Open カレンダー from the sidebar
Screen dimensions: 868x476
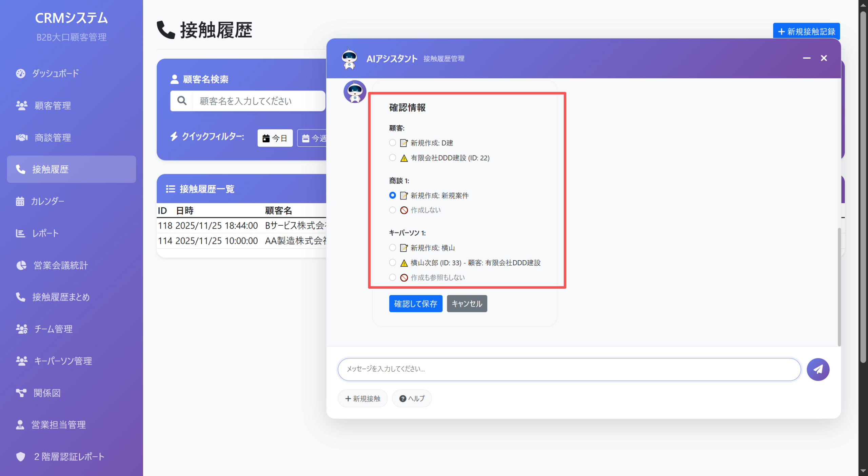[x=48, y=201]
